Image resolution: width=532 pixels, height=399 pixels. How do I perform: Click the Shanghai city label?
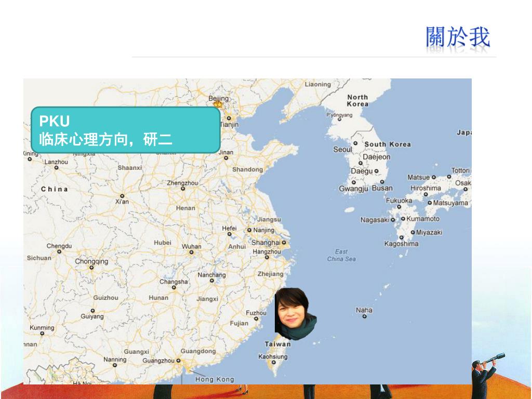point(265,243)
